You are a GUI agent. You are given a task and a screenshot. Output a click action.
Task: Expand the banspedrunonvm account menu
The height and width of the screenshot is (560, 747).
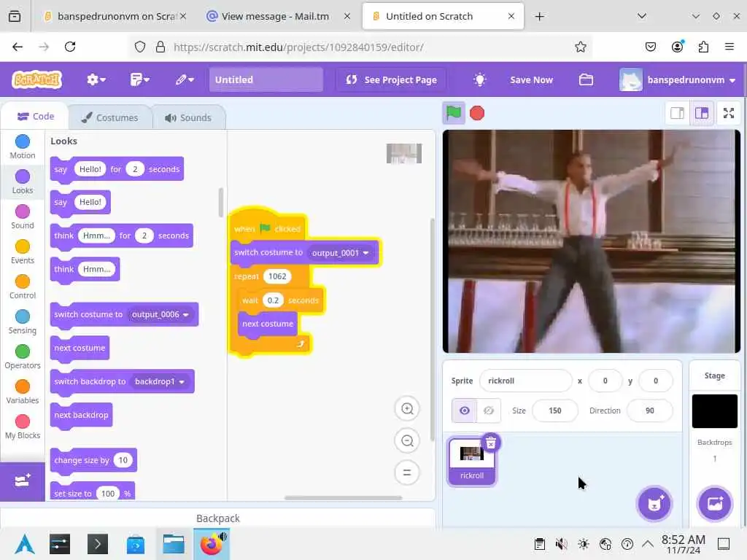[x=678, y=79]
